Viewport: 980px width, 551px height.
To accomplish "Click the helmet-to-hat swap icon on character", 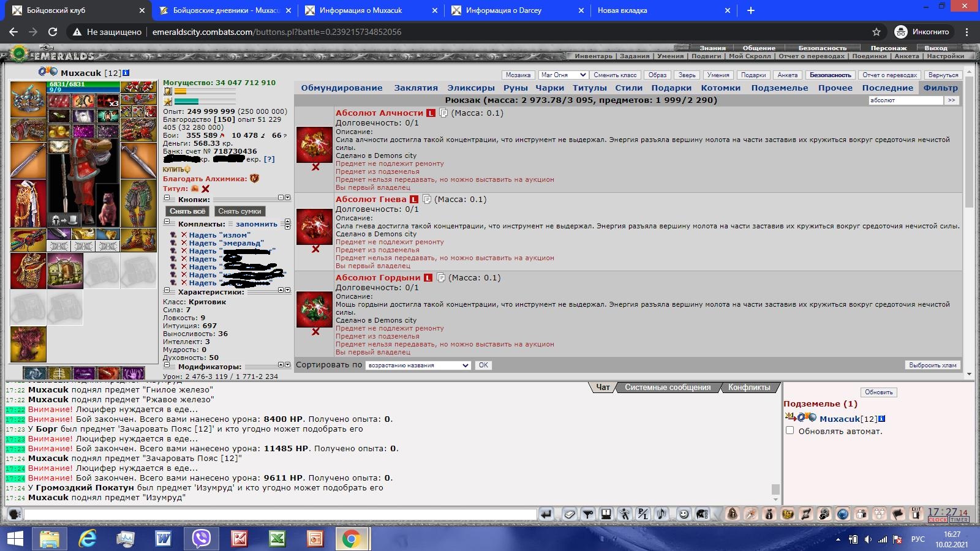I will click(64, 220).
